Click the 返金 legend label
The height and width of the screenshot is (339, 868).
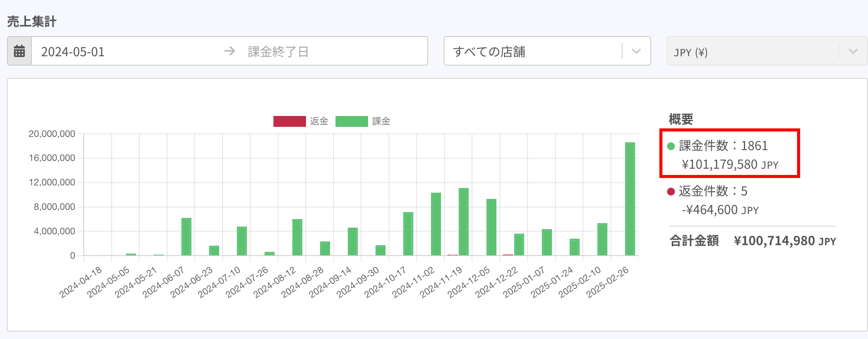coord(319,121)
